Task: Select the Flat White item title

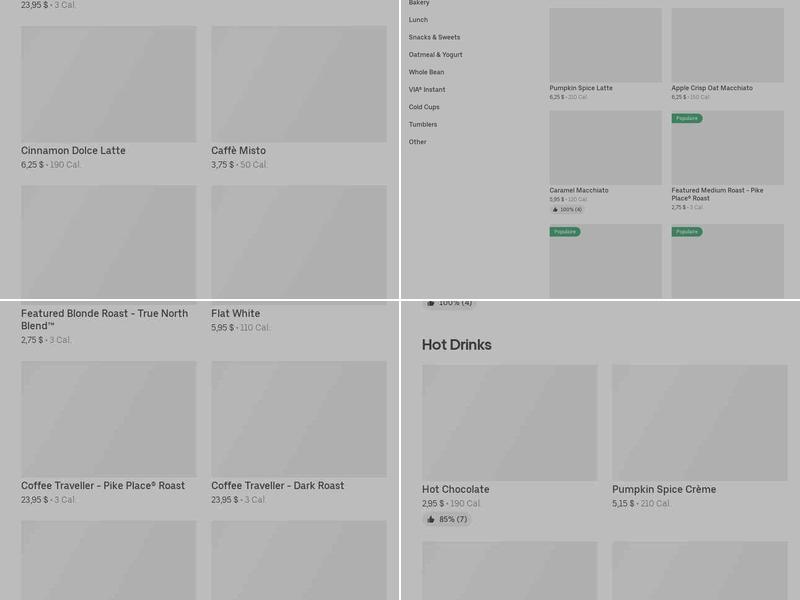Action: click(235, 313)
